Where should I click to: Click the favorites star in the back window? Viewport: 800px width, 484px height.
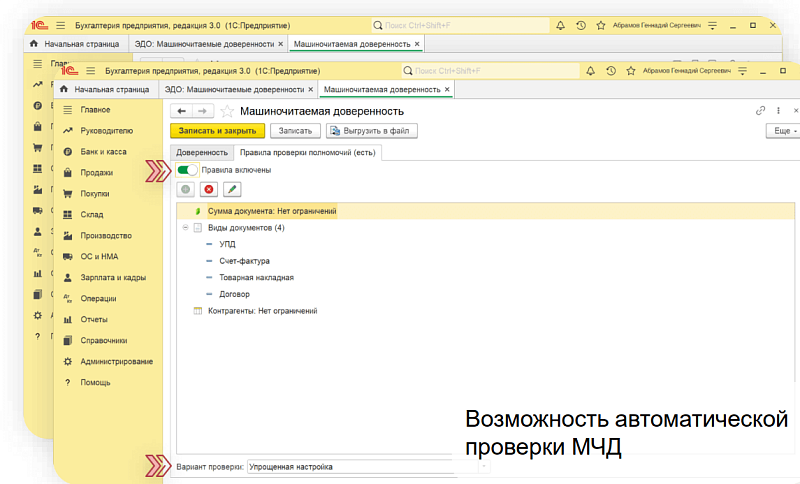click(601, 26)
